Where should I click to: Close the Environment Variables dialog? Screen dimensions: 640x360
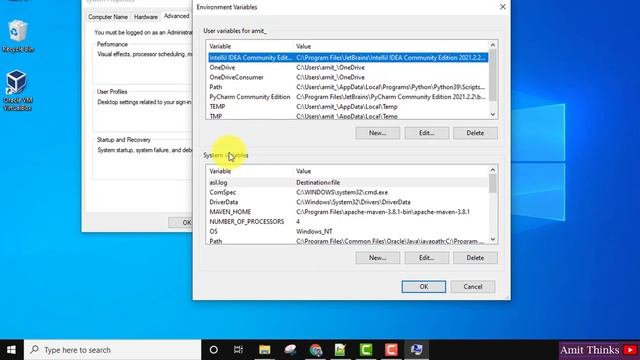(x=502, y=7)
